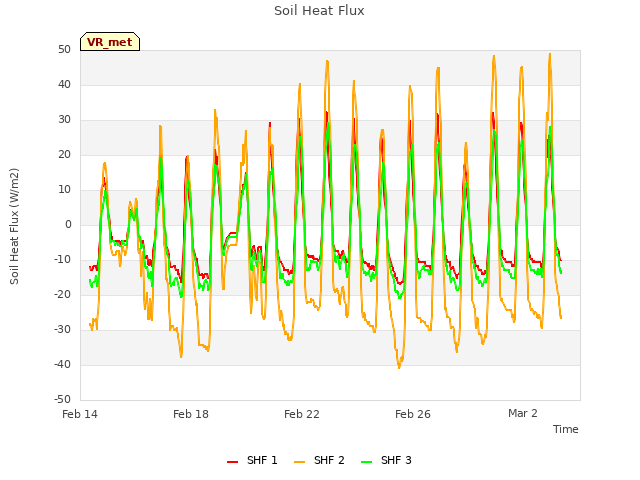Click the Soil Heat Flux (W/m2) y-axis title
Image resolution: width=640 pixels, height=480 pixels.
[14, 226]
